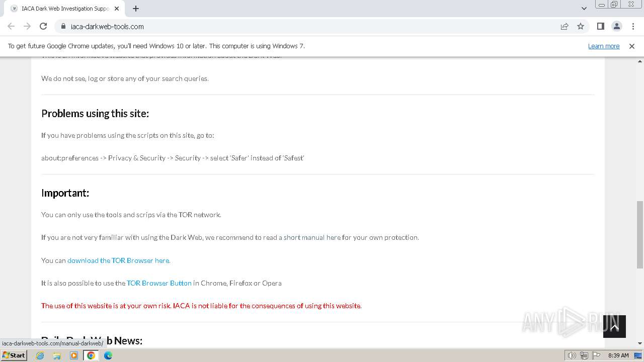Launch Internet Explorer from taskbar
Image resolution: width=644 pixels, height=362 pixels.
coord(40,355)
